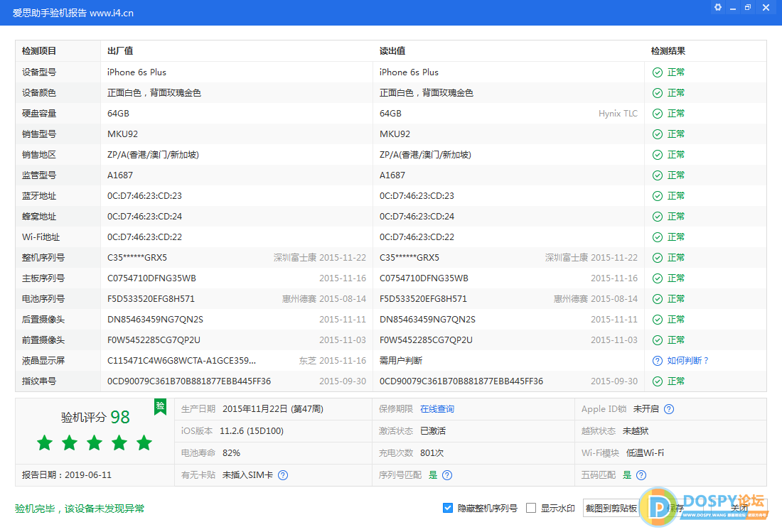Click the 报告日期：2019-06-11 text

tap(67, 475)
